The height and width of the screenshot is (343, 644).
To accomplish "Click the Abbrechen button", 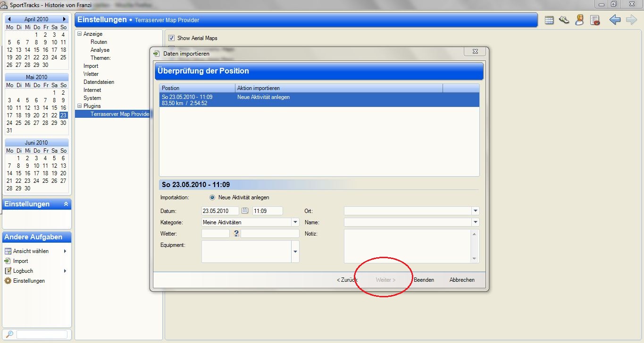I will pyautogui.click(x=462, y=280).
